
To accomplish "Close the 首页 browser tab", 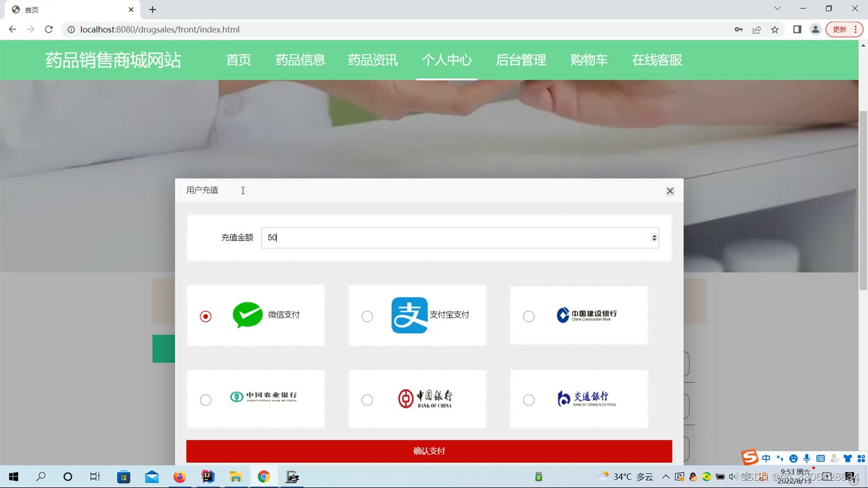I will point(131,10).
